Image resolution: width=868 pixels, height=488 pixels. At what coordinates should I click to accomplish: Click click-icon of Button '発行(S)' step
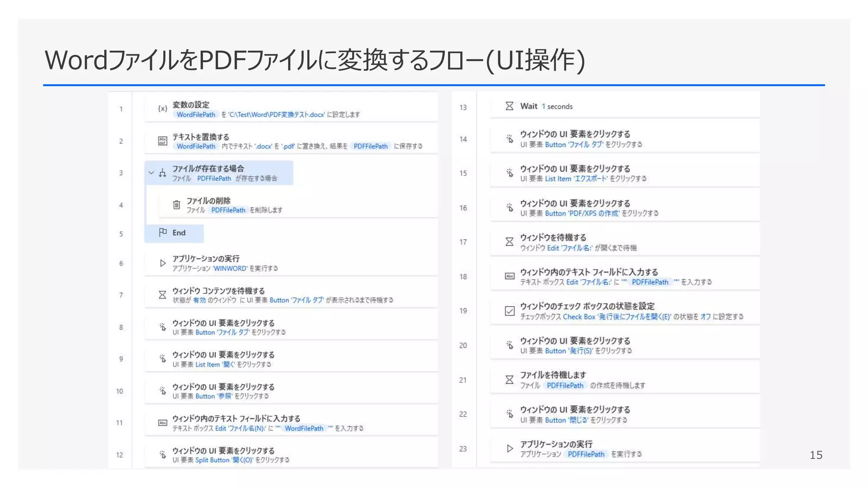click(x=510, y=345)
